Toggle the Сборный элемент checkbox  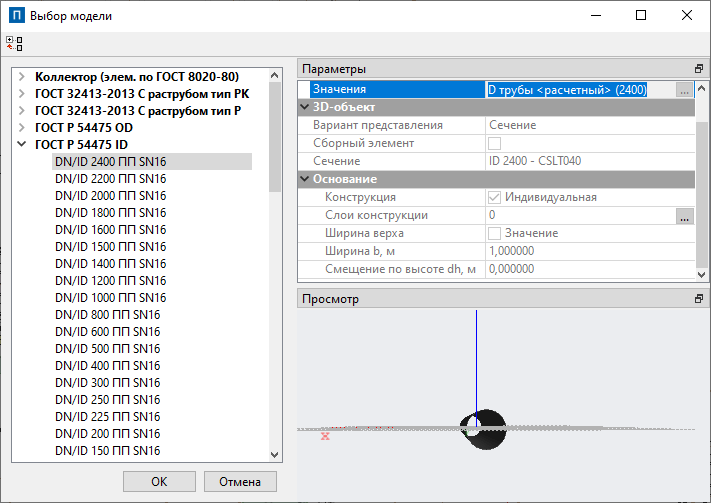point(494,143)
